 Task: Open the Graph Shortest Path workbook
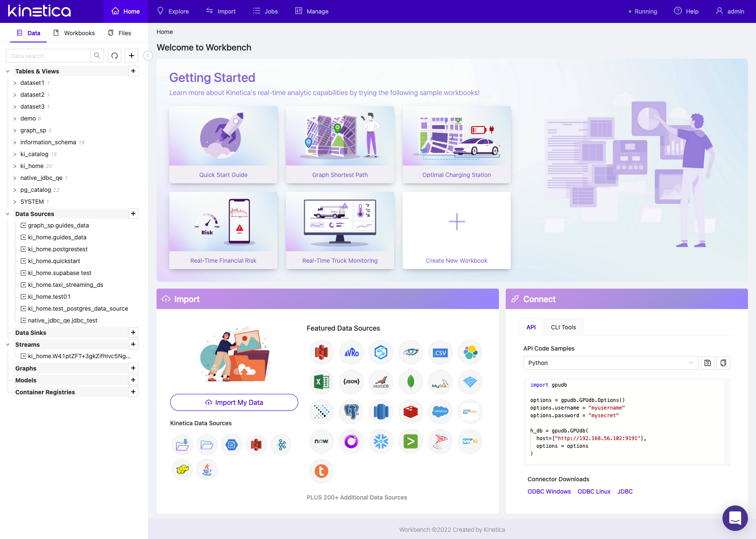(x=340, y=145)
